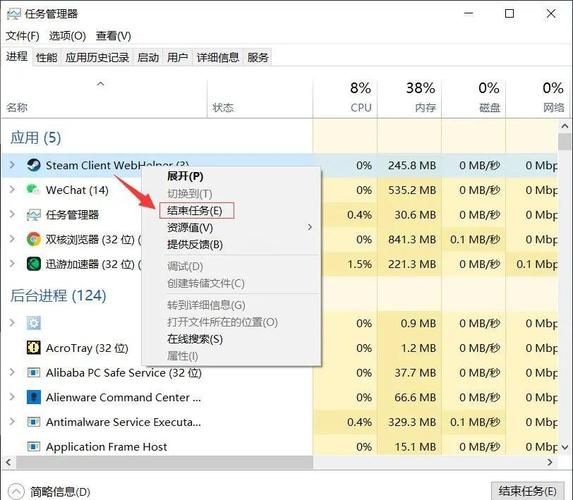Click the horizontal scrollbar thumb

point(164,462)
